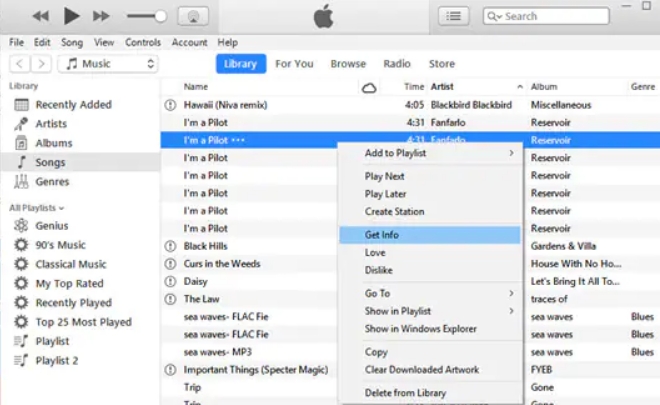Click warning icon beside Important Things (Specter Magic)

170,370
